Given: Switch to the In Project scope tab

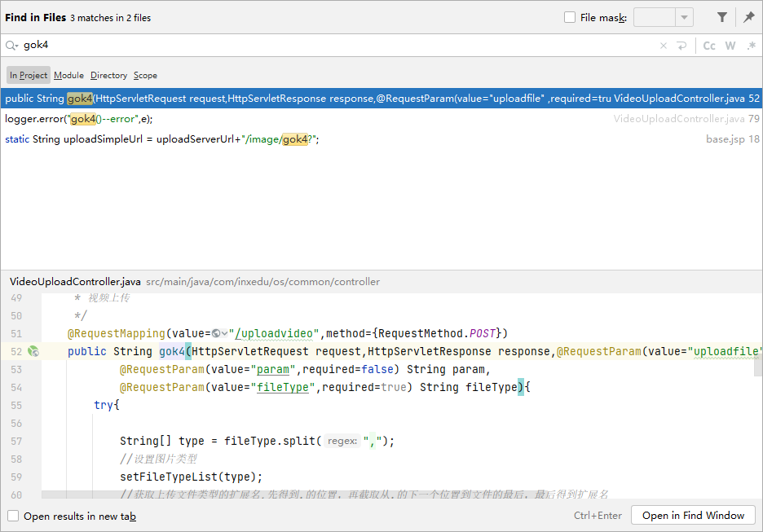Looking at the screenshot, I should coord(29,76).
